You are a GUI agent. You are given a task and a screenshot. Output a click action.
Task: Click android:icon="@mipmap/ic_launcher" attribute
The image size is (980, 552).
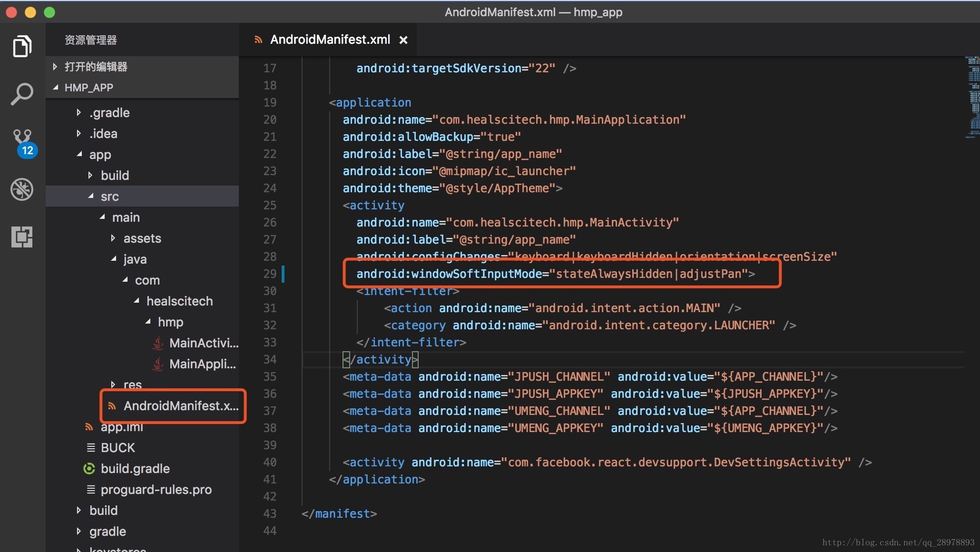[x=459, y=171]
